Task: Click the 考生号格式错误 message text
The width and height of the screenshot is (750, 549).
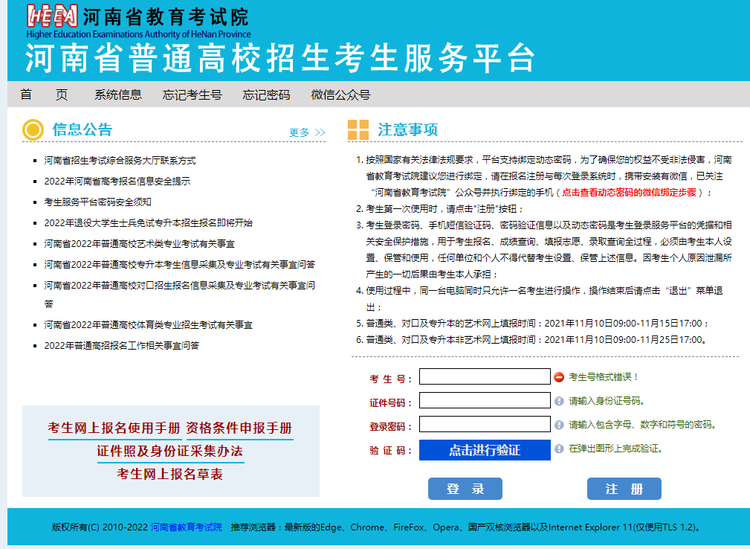Action: pos(604,377)
